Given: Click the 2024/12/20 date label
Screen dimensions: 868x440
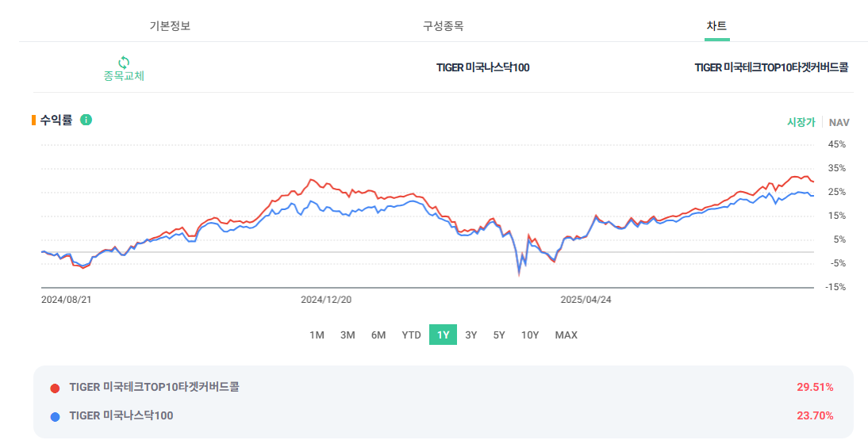Looking at the screenshot, I should [x=325, y=300].
